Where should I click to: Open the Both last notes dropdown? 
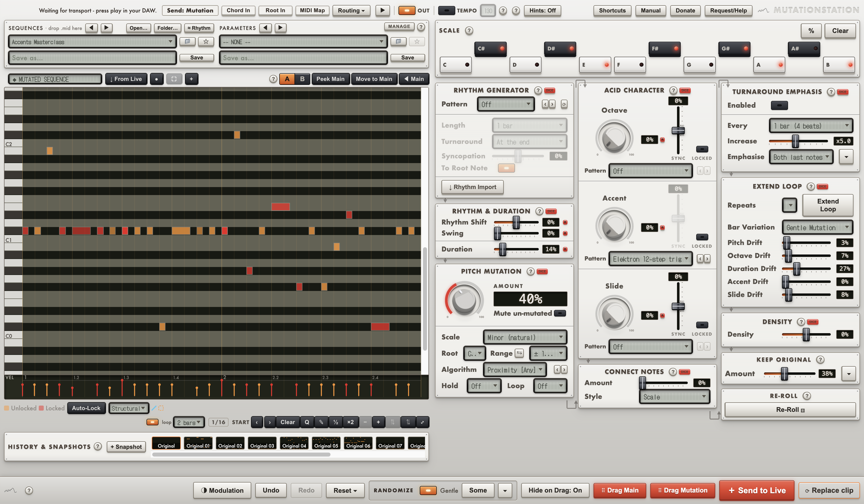click(801, 157)
